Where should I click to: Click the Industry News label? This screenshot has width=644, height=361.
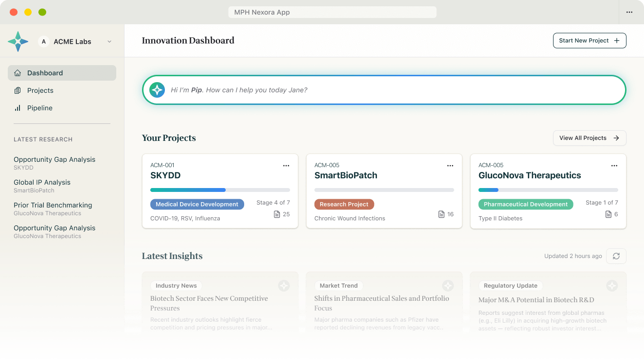click(x=176, y=286)
